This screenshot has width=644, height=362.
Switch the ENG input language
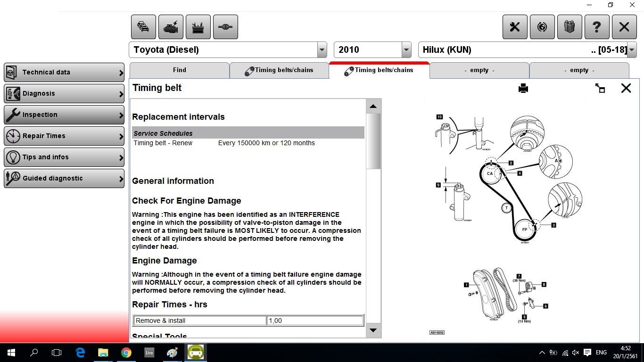tap(601, 353)
